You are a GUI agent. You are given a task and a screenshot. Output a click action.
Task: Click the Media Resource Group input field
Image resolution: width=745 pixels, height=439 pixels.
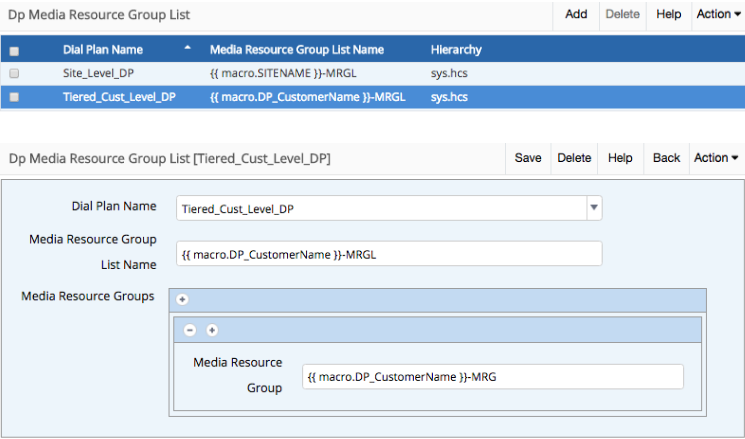tap(492, 376)
